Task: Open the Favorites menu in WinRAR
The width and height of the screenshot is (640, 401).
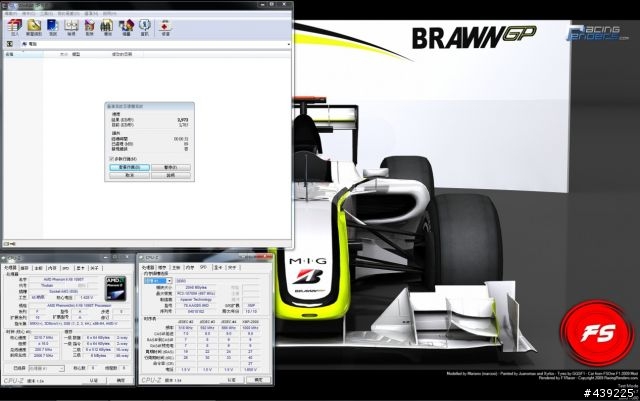Action: 67,13
